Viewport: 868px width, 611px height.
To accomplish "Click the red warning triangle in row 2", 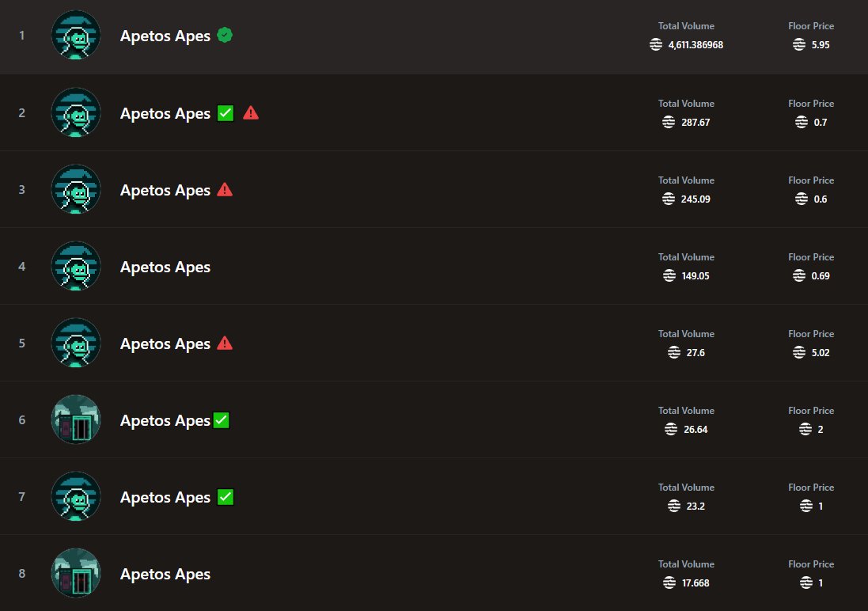I will tap(251, 113).
